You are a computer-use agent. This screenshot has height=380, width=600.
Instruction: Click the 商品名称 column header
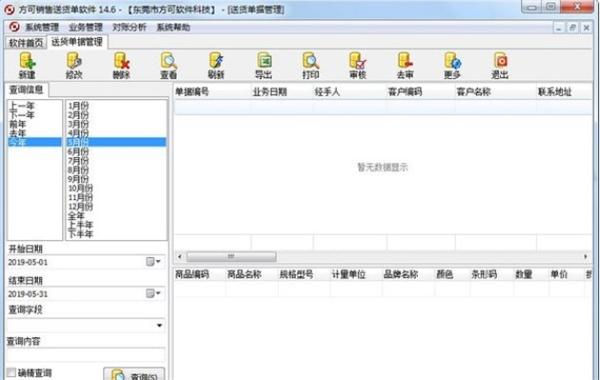252,274
